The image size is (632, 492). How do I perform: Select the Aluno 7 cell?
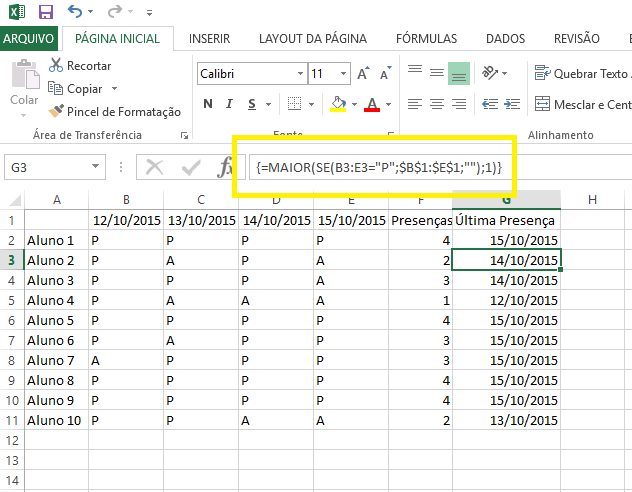[x=56, y=360]
